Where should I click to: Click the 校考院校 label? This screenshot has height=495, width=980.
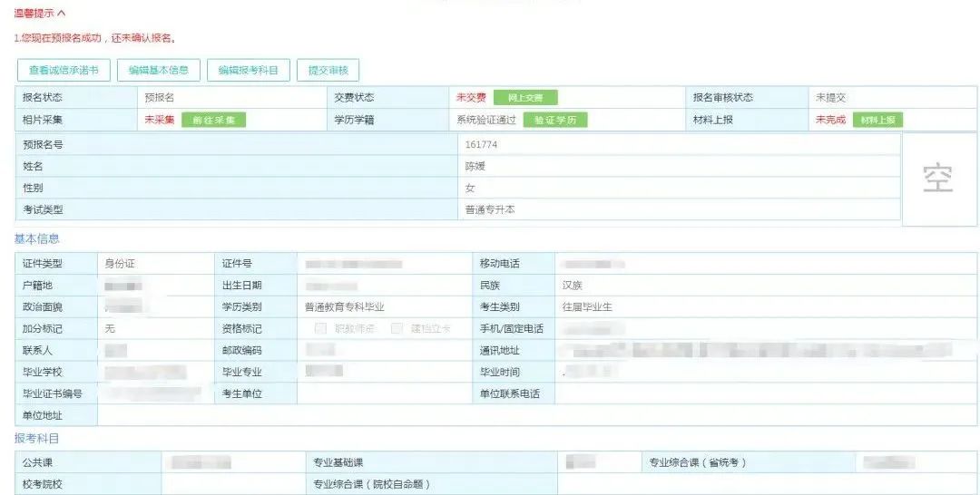coord(43,484)
